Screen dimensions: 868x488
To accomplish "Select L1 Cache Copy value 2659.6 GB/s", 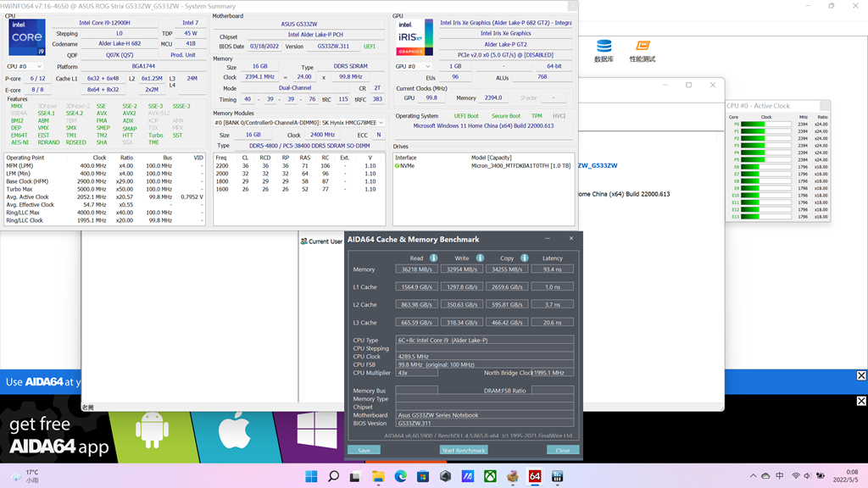I will pyautogui.click(x=507, y=287).
